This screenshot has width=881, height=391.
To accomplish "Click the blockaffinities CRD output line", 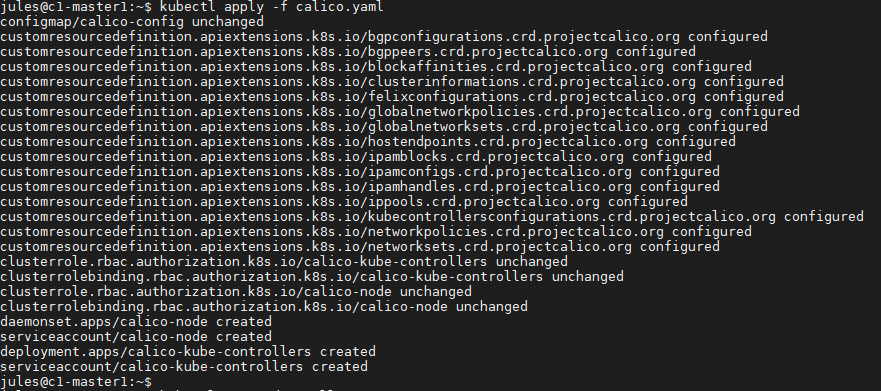I will [376, 67].
